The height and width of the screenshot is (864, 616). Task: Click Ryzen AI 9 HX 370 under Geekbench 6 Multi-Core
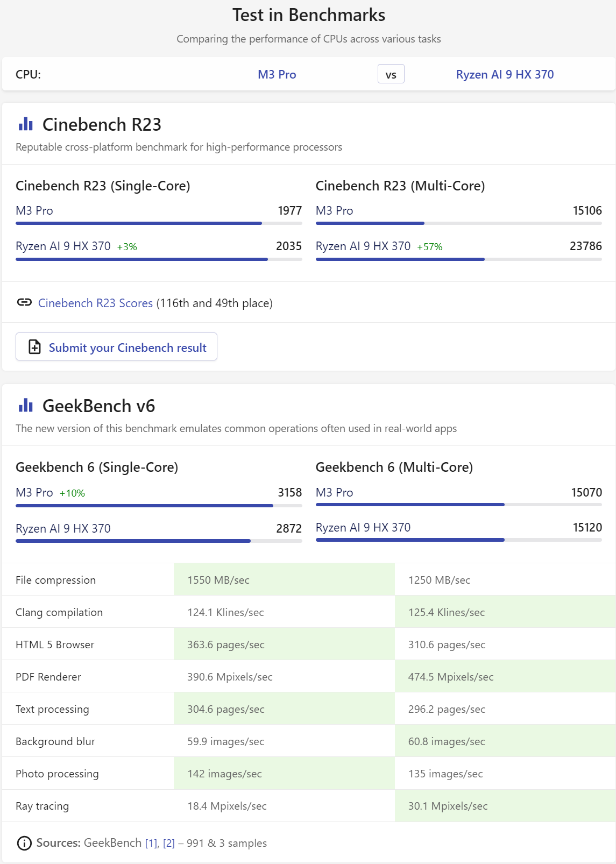[x=363, y=527]
